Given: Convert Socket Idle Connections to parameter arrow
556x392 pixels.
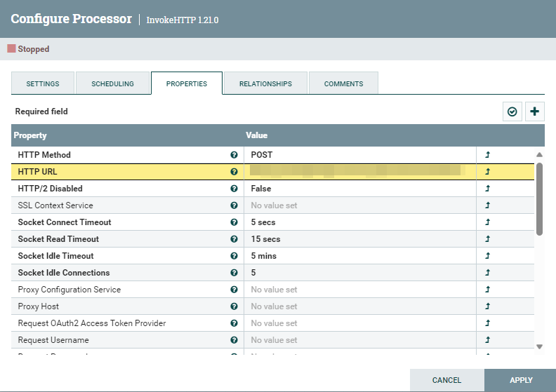Looking at the screenshot, I should coord(488,273).
